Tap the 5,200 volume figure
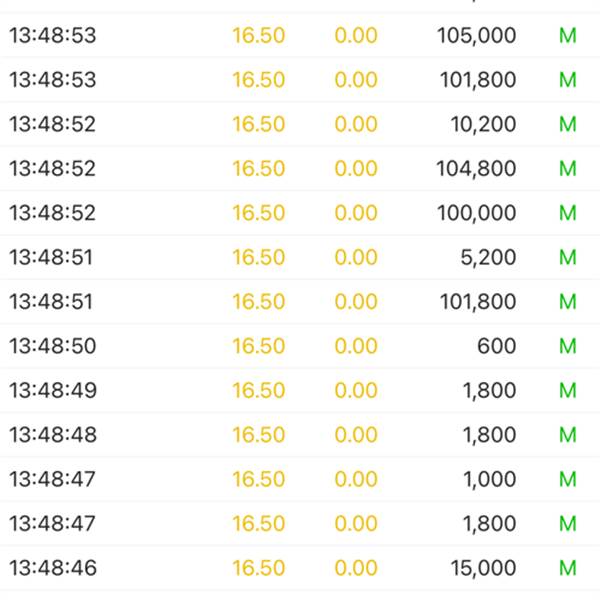This screenshot has width=600, height=600. coord(489,257)
